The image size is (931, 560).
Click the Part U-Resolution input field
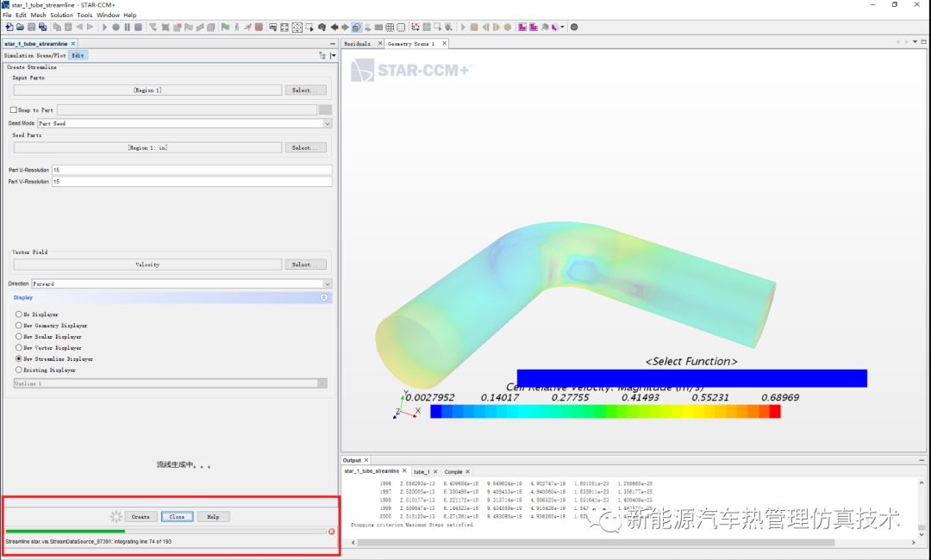pyautogui.click(x=191, y=170)
